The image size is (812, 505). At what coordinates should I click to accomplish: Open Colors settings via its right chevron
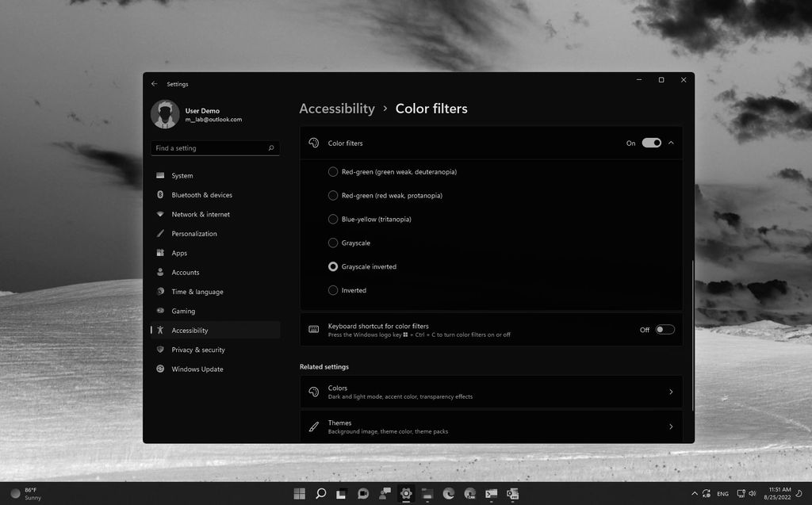tap(670, 392)
